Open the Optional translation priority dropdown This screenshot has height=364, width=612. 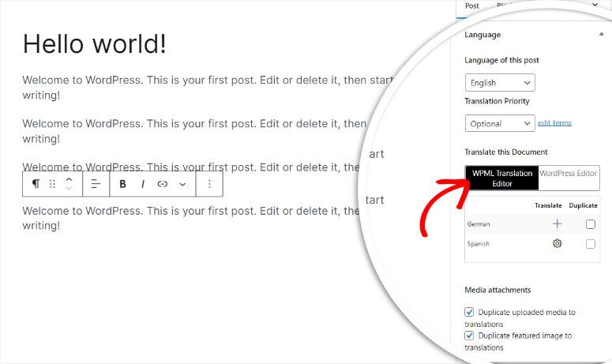(500, 123)
